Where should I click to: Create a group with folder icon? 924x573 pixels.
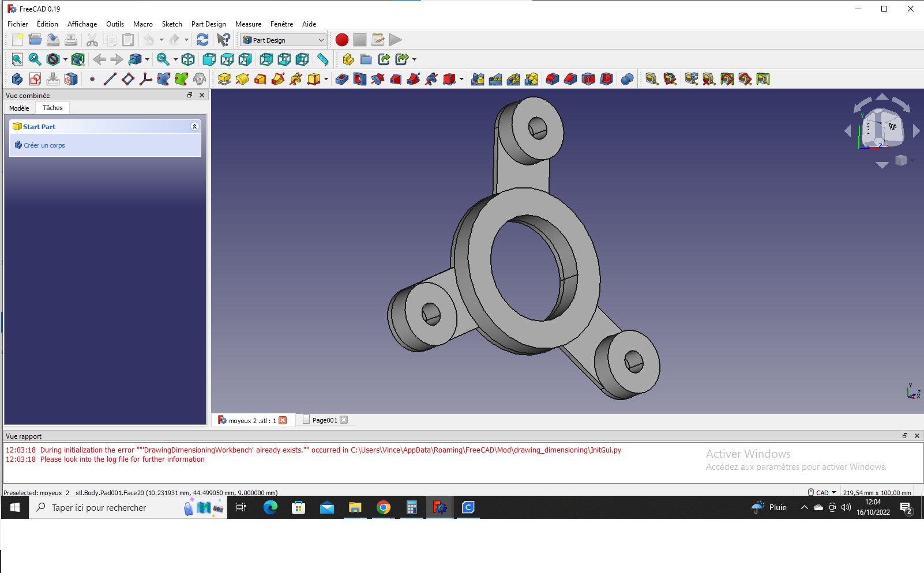point(366,59)
